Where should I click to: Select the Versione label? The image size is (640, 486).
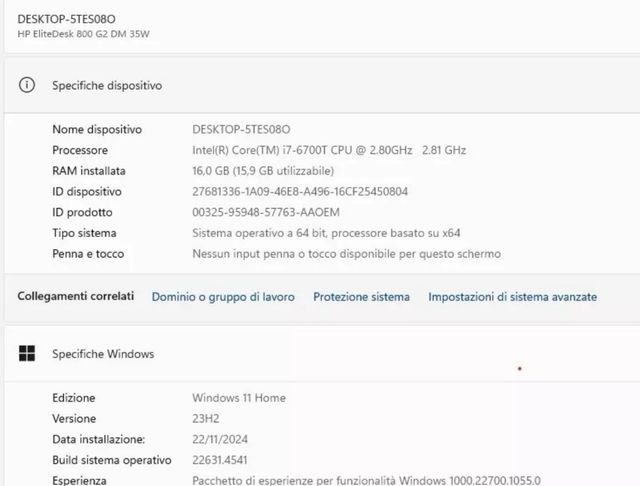pyautogui.click(x=74, y=419)
